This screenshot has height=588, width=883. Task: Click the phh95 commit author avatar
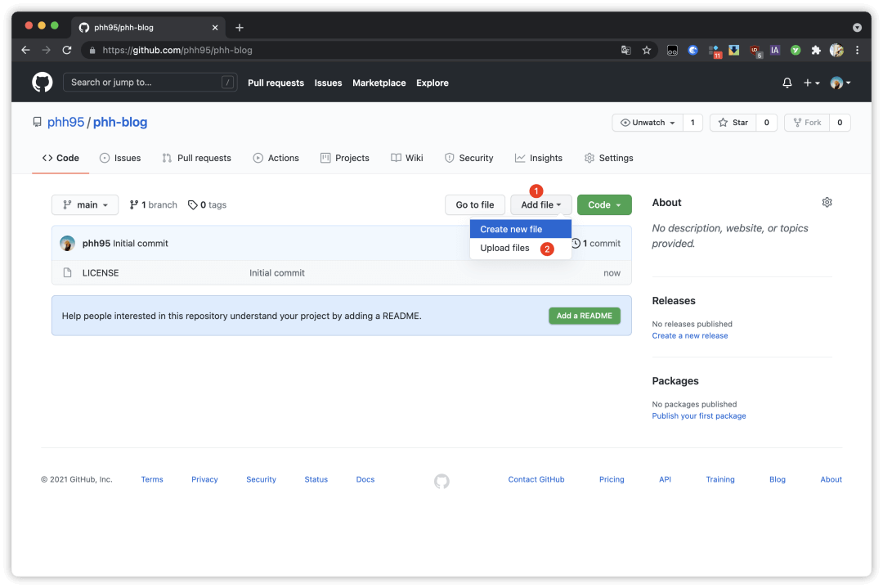(68, 244)
